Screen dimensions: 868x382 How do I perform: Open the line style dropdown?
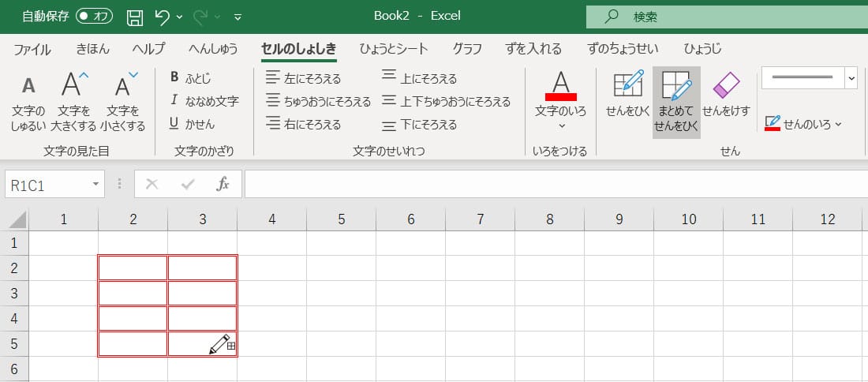coord(851,78)
